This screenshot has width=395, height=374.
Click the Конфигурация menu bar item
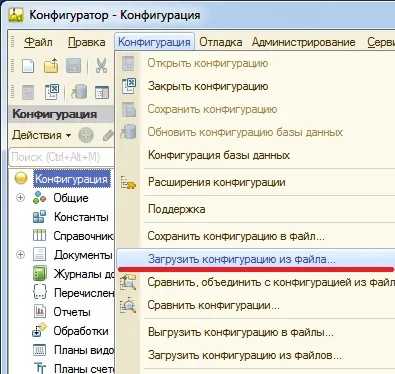tap(154, 42)
